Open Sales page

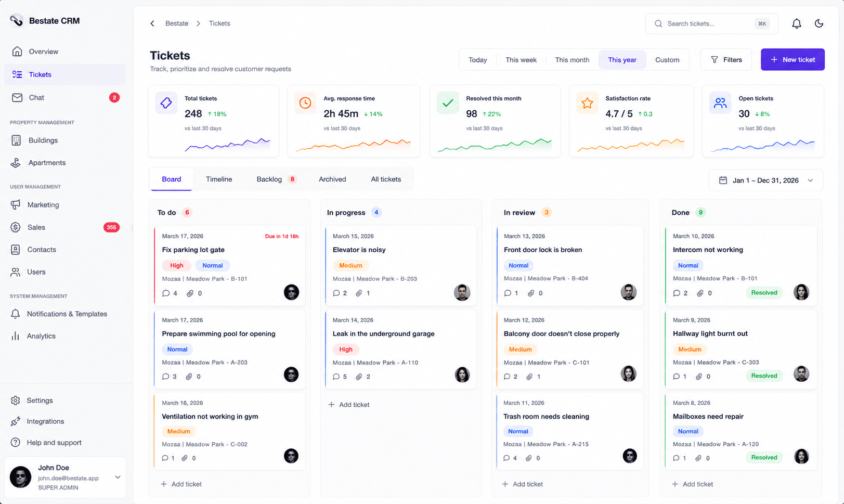[65, 227]
